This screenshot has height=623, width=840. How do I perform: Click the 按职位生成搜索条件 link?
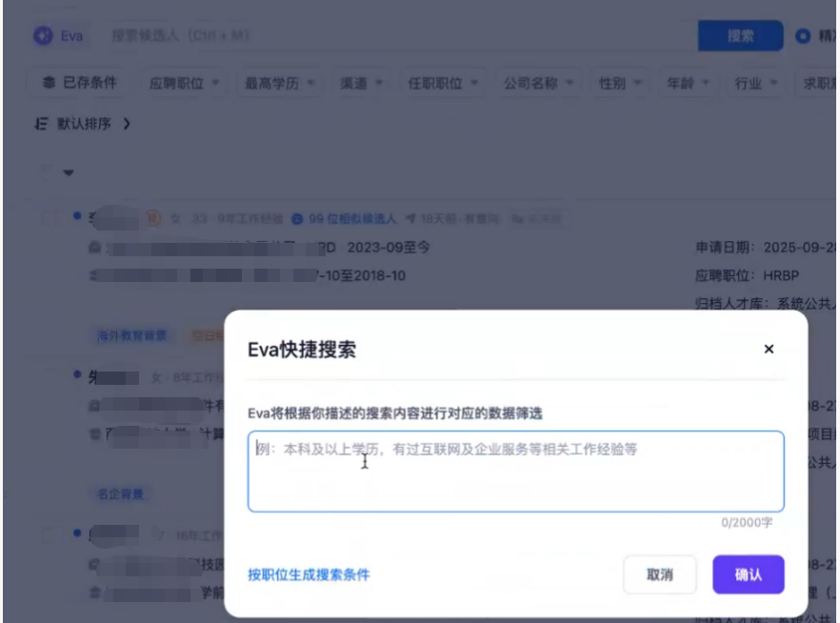(309, 574)
